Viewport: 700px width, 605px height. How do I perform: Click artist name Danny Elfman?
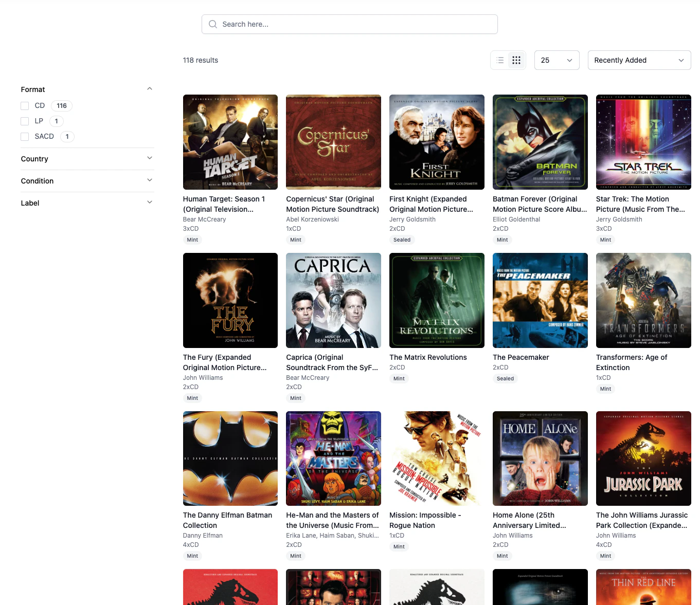pos(203,536)
